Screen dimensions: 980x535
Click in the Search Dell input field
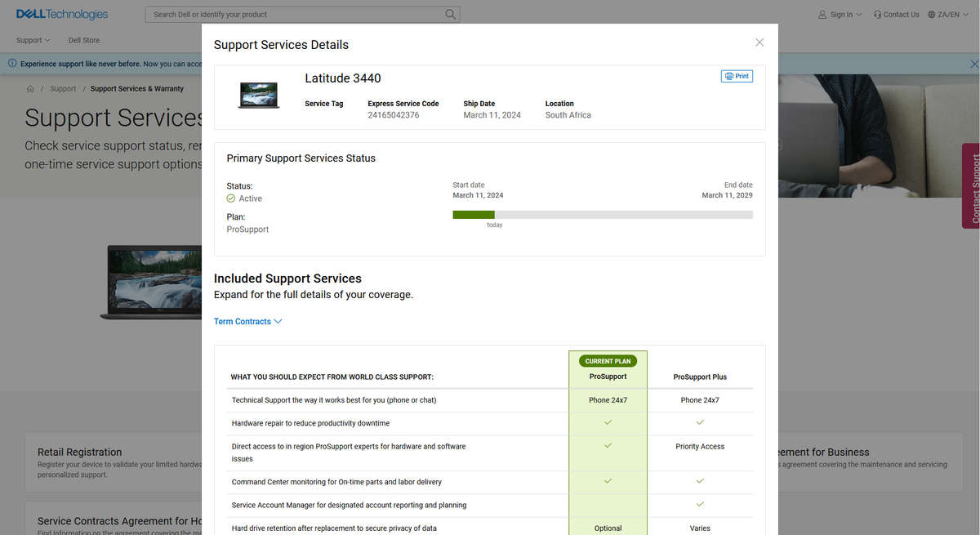(x=294, y=15)
